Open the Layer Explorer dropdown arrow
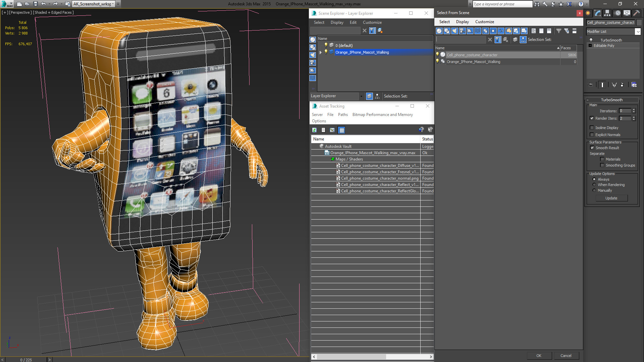 (361, 96)
